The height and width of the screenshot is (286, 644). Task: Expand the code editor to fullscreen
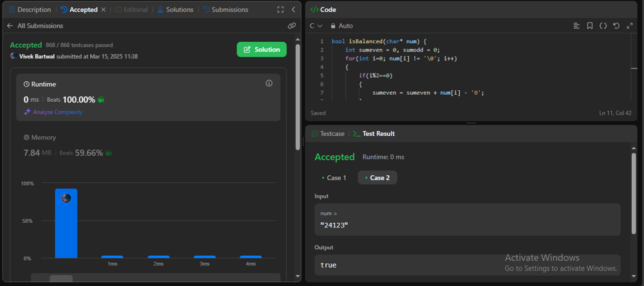point(629,26)
